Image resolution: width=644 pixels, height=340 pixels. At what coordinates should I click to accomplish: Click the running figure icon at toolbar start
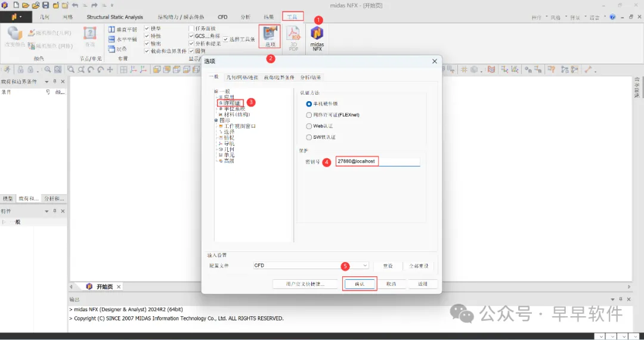pyautogui.click(x=7, y=70)
